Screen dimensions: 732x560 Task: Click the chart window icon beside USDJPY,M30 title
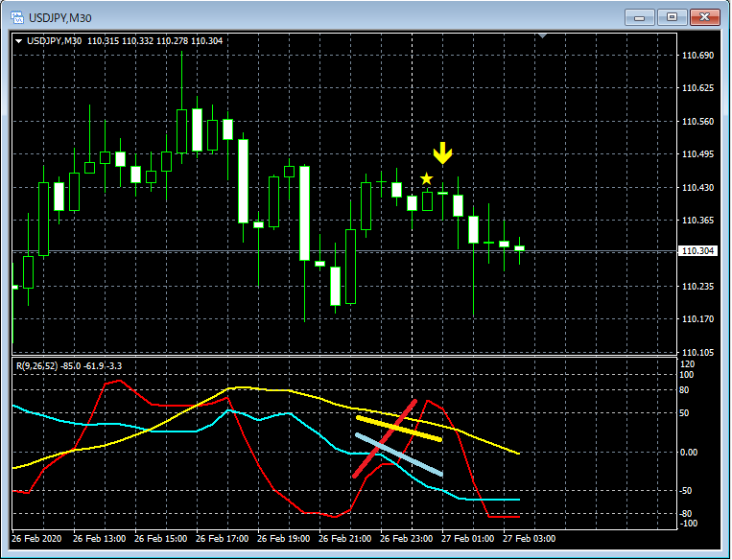17,17
